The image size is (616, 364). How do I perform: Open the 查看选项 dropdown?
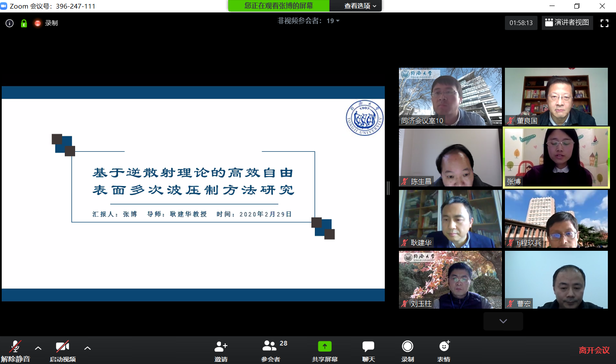(x=360, y=6)
